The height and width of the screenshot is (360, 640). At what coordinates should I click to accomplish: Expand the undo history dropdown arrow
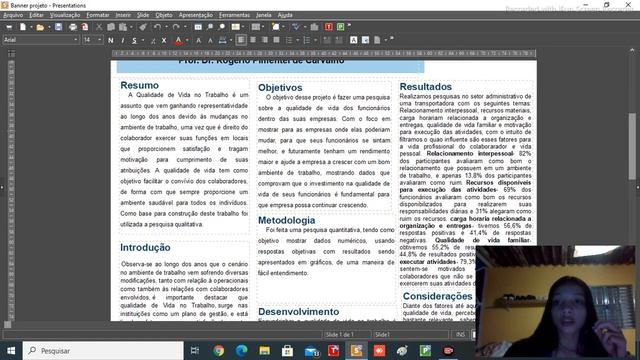tap(166, 27)
